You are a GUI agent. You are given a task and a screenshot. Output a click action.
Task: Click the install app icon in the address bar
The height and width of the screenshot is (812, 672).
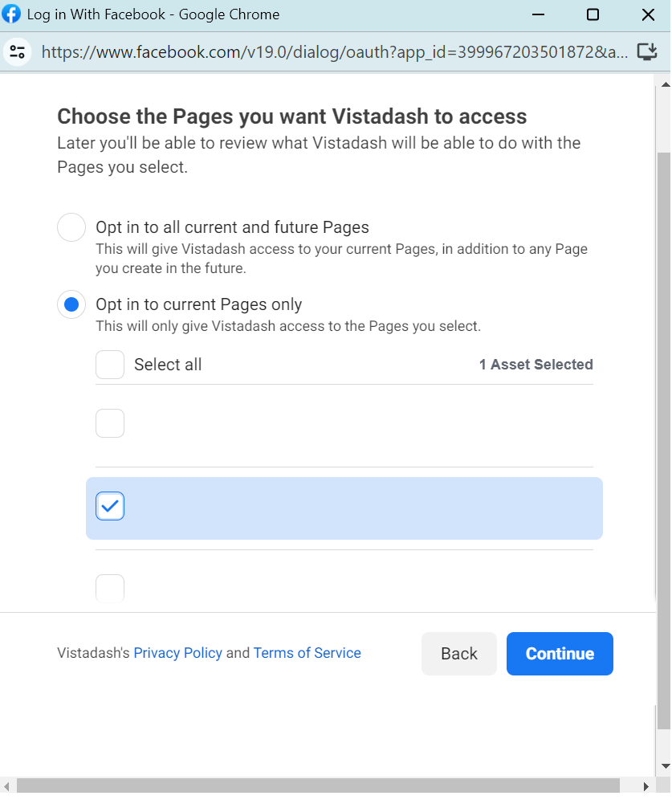click(646, 51)
